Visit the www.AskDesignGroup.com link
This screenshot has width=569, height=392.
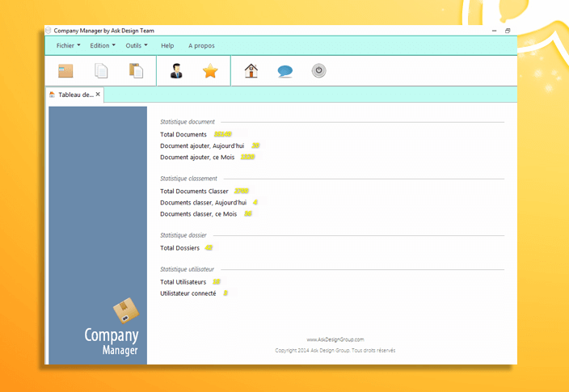click(335, 339)
